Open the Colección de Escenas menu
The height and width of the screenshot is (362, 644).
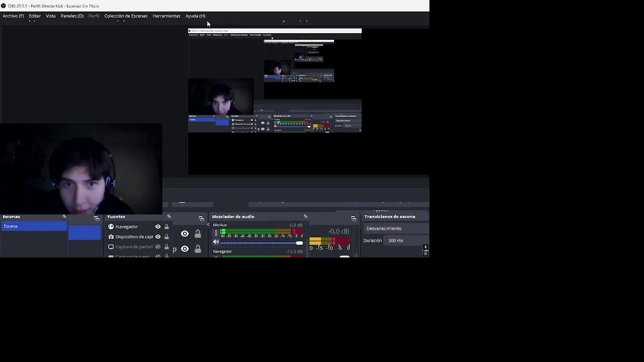(126, 16)
